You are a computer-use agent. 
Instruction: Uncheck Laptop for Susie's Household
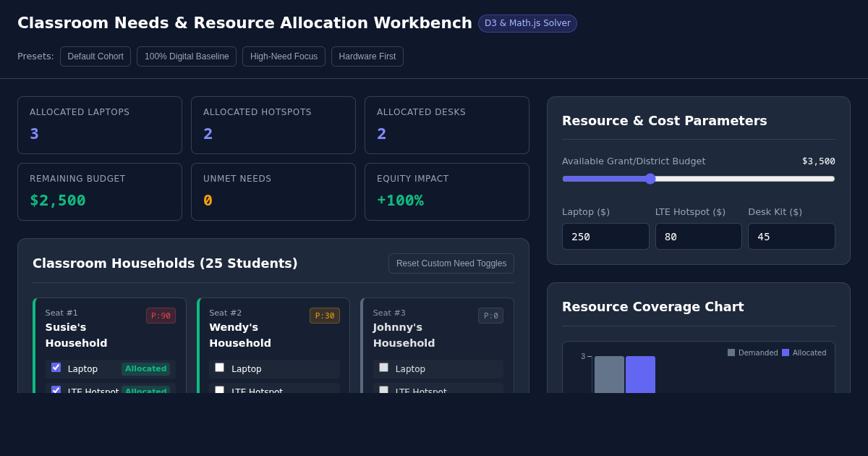[x=56, y=368]
